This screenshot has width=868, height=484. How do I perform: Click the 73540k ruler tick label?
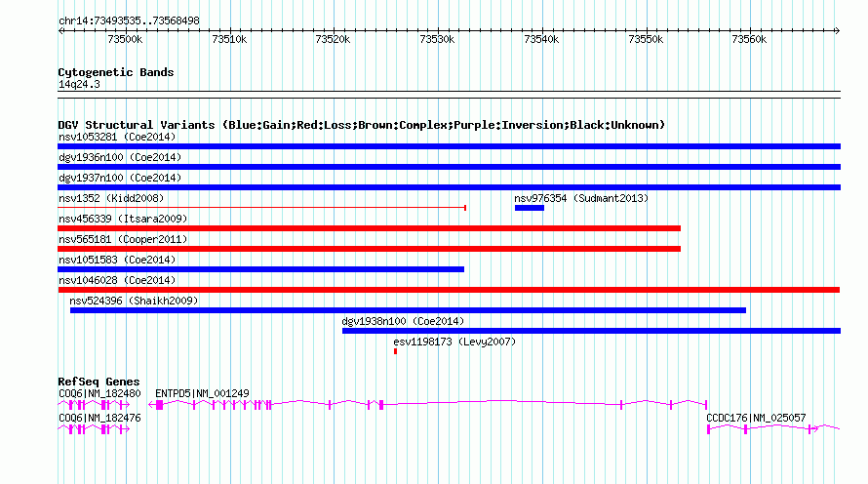coord(541,39)
